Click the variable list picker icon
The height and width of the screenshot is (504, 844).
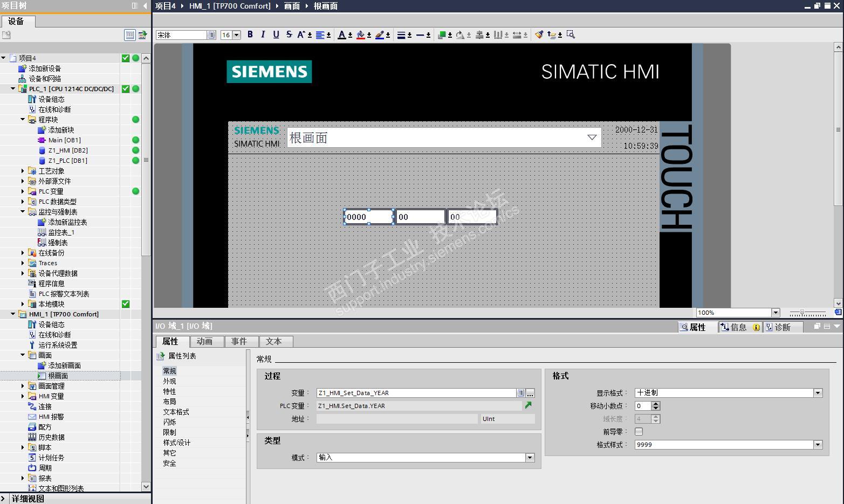(x=521, y=393)
